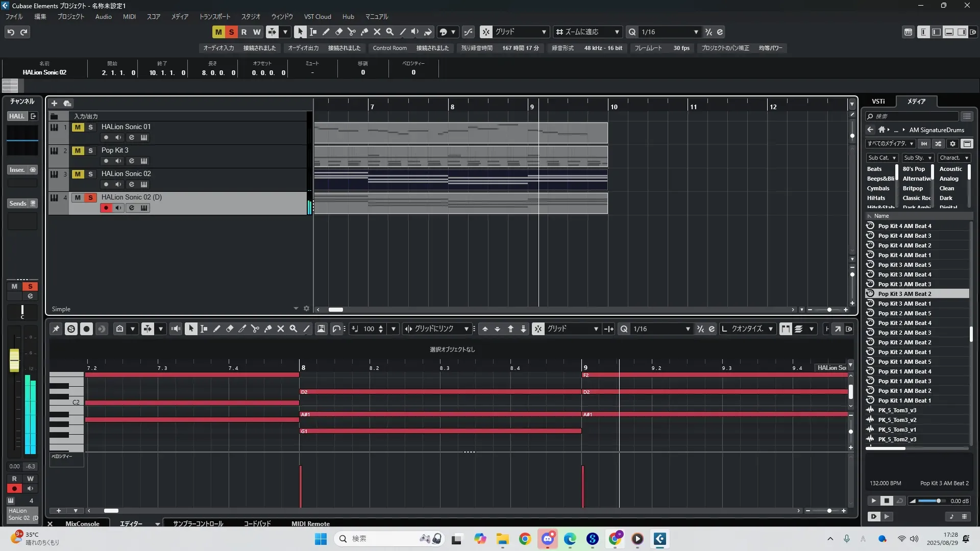Mute the Pop Kit 3 track
Viewport: 980px width, 551px height.
pos(78,151)
